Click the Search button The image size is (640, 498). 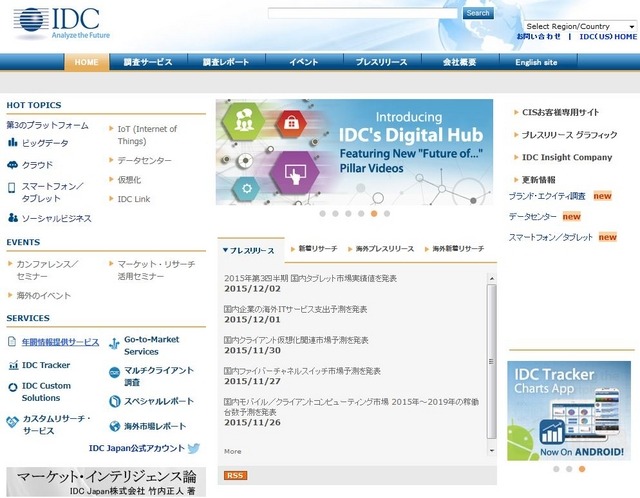point(478,13)
